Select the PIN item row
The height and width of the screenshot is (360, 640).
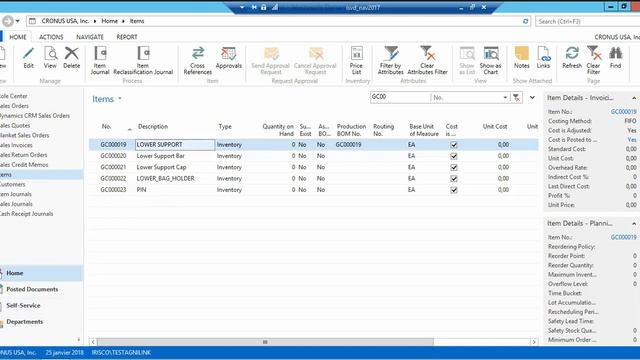pyautogui.click(x=313, y=190)
